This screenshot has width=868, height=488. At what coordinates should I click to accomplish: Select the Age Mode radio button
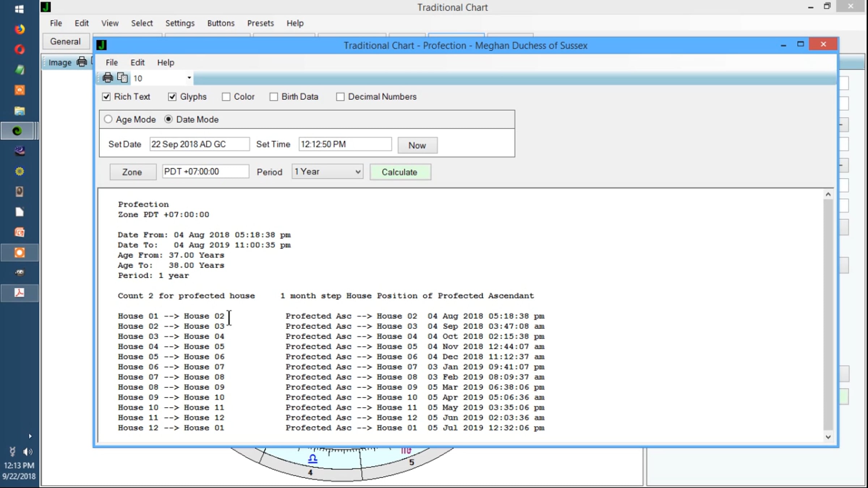tap(108, 119)
